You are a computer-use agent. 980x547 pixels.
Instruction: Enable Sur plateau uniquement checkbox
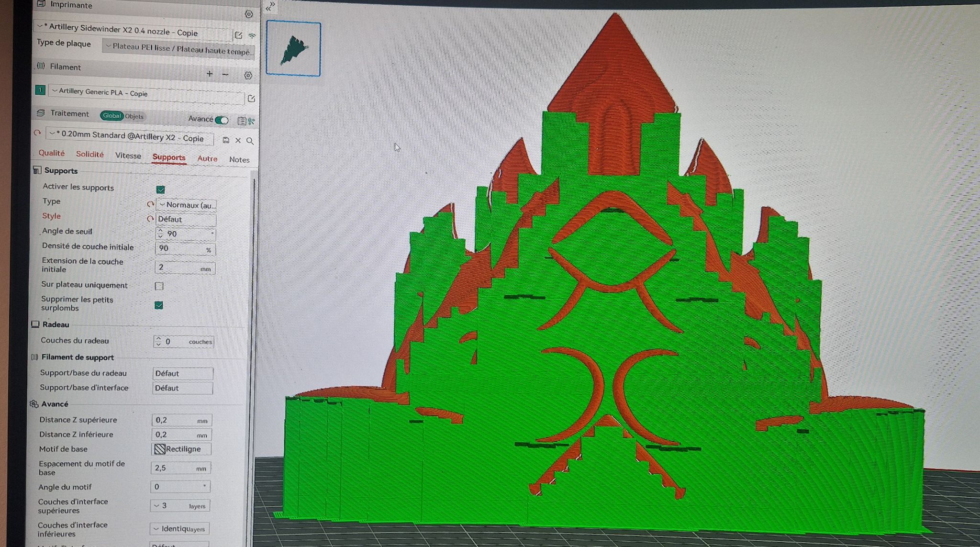click(x=159, y=286)
